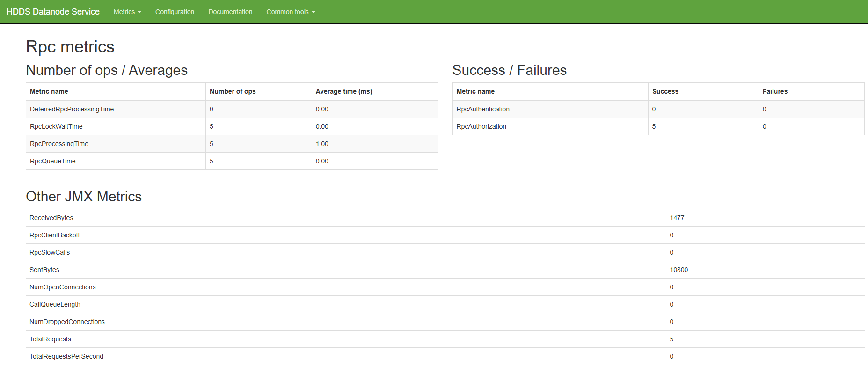
Task: Click the ReceivedBytes metric label
Action: click(x=51, y=218)
